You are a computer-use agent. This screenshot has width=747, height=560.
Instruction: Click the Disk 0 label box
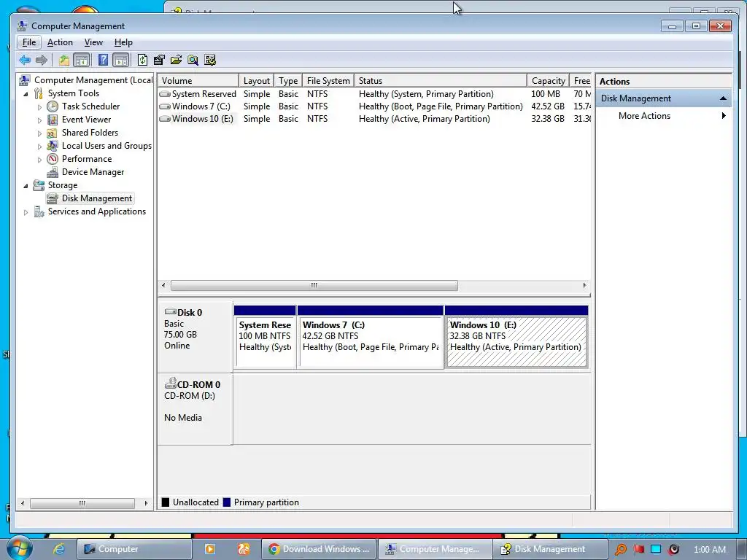[196, 337]
